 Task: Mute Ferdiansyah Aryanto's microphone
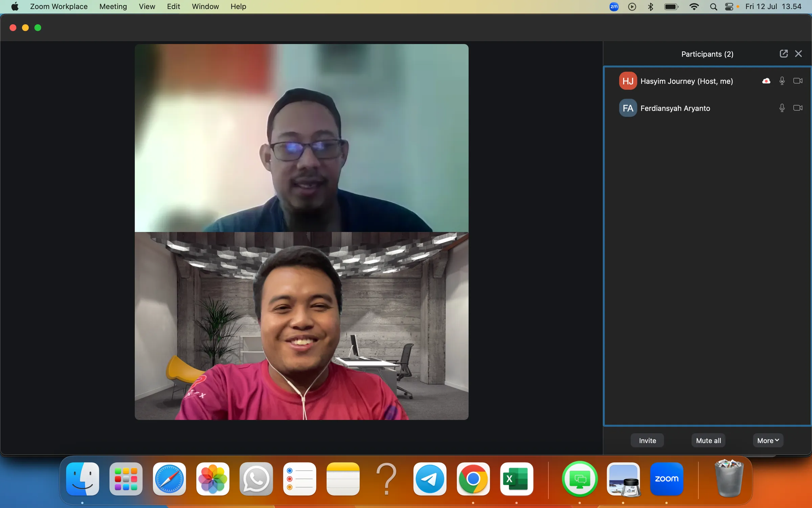[x=782, y=108]
